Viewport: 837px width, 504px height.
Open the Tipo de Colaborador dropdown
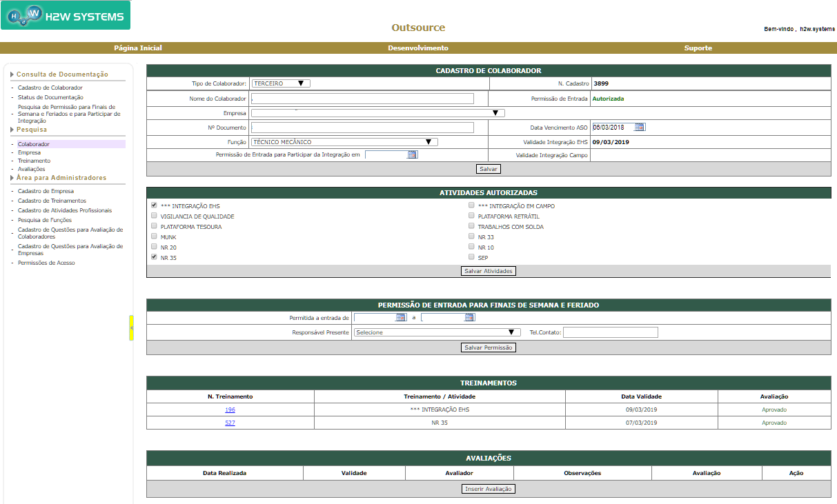(281, 83)
